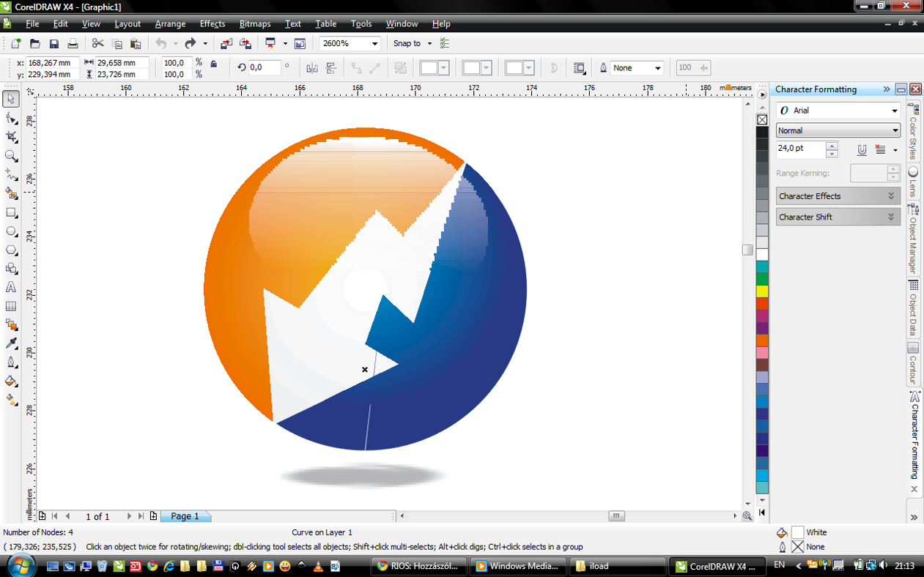Switch to Windows Media taskbar button
This screenshot has width=924, height=577.
(519, 566)
